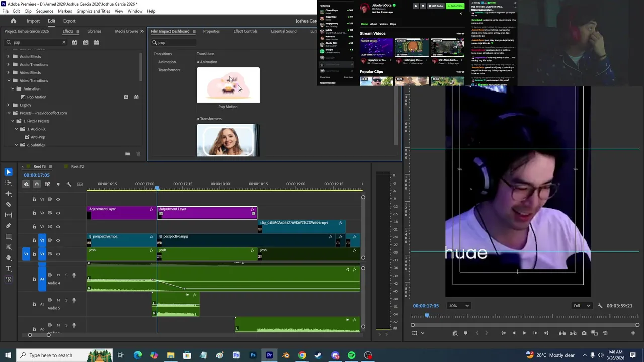Collapse Presets - Freevideoeffect.com folder

click(8, 113)
